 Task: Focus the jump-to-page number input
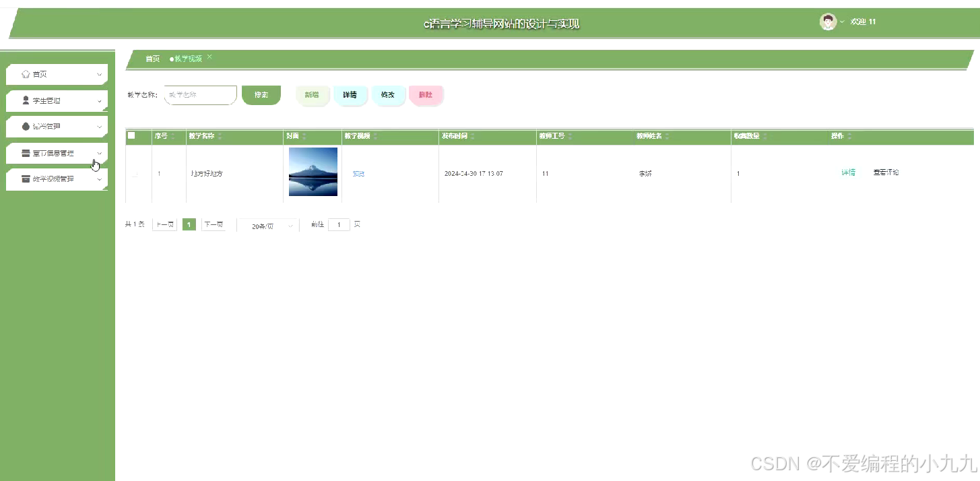pyautogui.click(x=339, y=225)
